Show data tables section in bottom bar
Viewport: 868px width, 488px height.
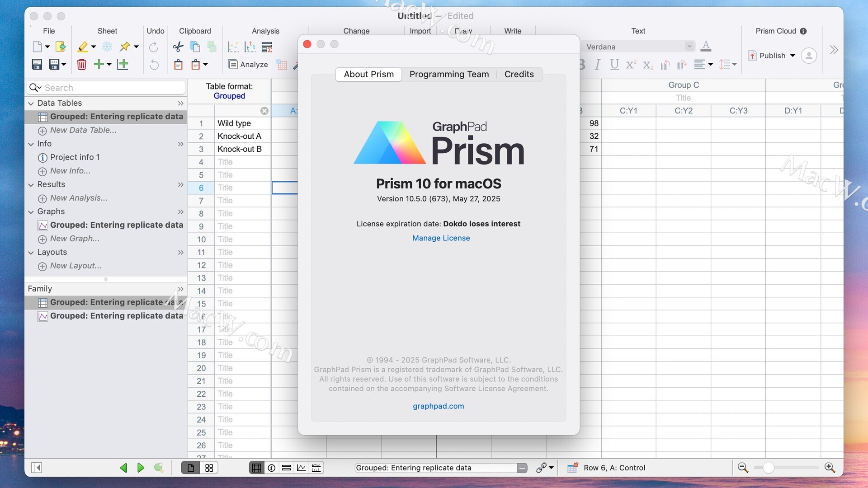tap(256, 468)
